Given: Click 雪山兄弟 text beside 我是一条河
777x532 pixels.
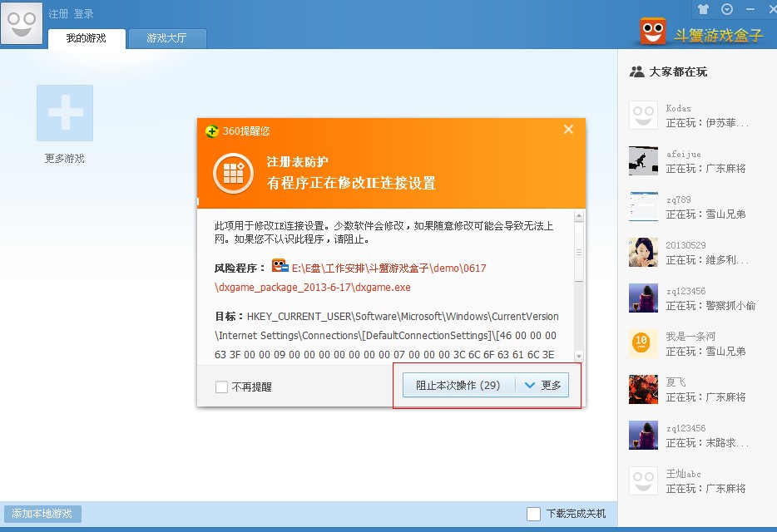Looking at the screenshot, I should point(726,351).
